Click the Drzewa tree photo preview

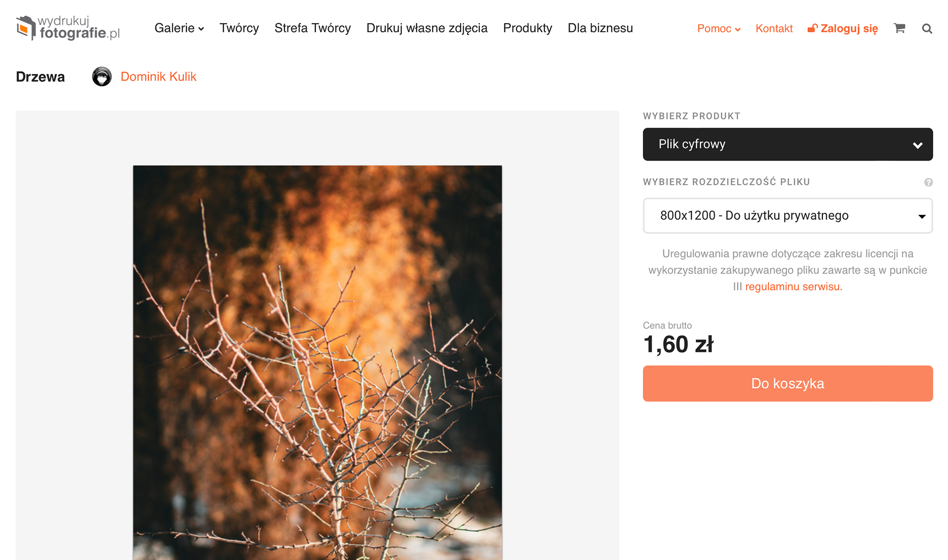click(x=317, y=362)
